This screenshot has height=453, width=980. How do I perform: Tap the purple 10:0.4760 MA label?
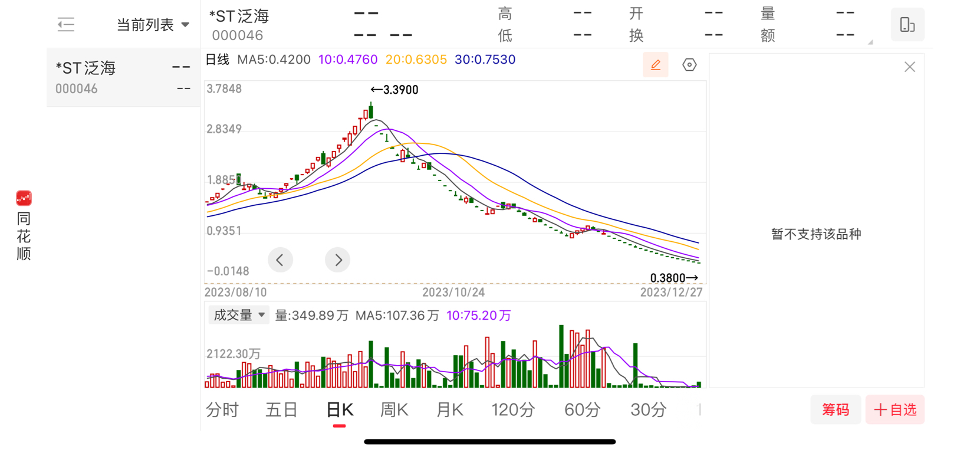[x=348, y=60]
